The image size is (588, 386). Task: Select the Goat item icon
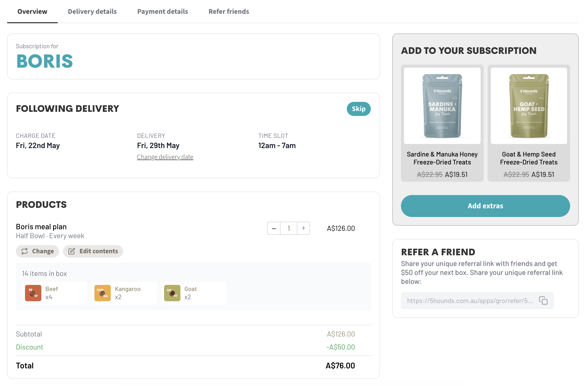[x=172, y=293]
